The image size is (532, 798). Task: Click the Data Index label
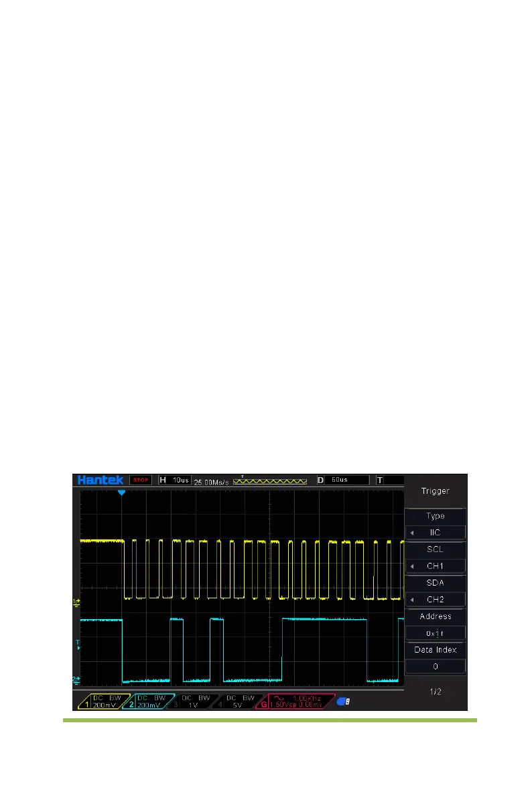click(436, 650)
